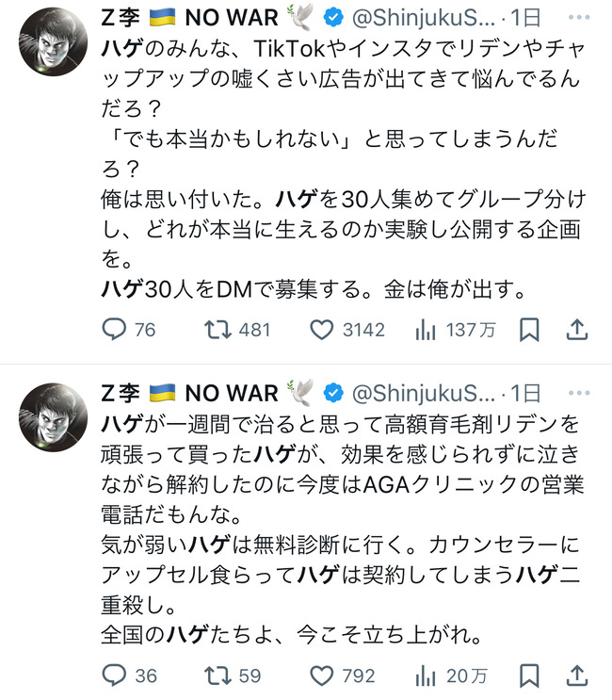This screenshot has width=612, height=700.
Task: Open @ShinjukuS... handle on the second tweet
Action: coord(424,393)
